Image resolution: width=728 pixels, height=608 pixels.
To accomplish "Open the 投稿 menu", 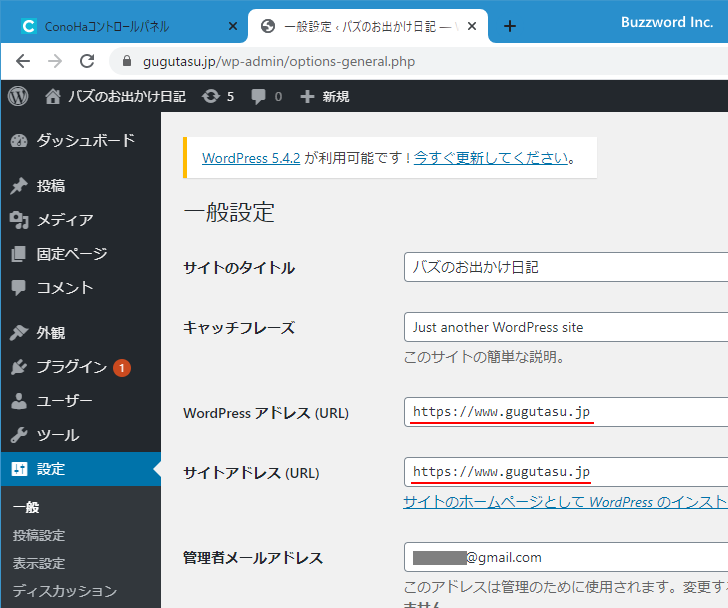I will click(51, 186).
